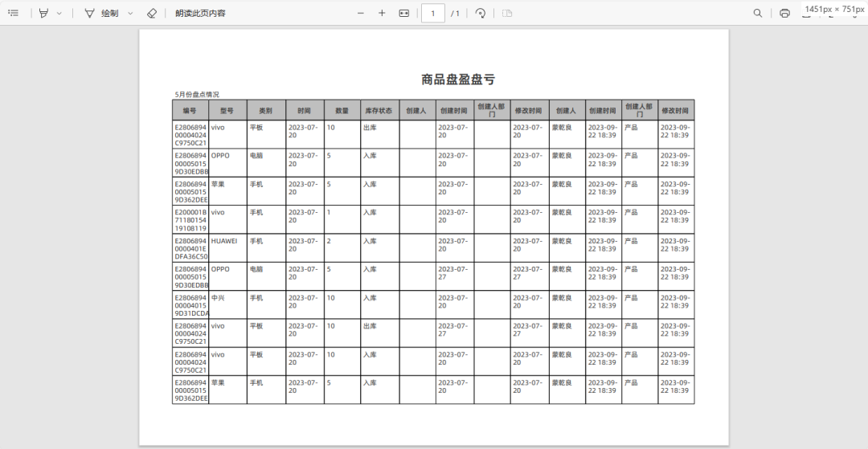This screenshot has width=868, height=449.
Task: Toggle fit to width view
Action: 404,13
